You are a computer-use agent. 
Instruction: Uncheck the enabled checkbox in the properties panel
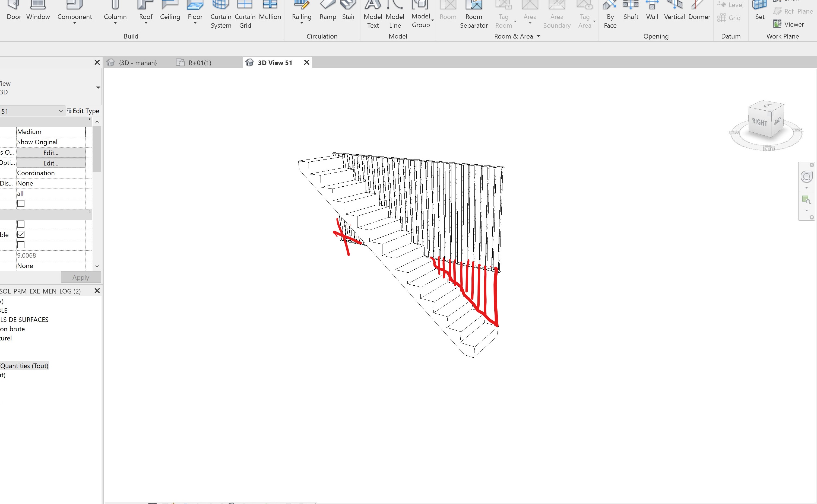[x=21, y=234]
